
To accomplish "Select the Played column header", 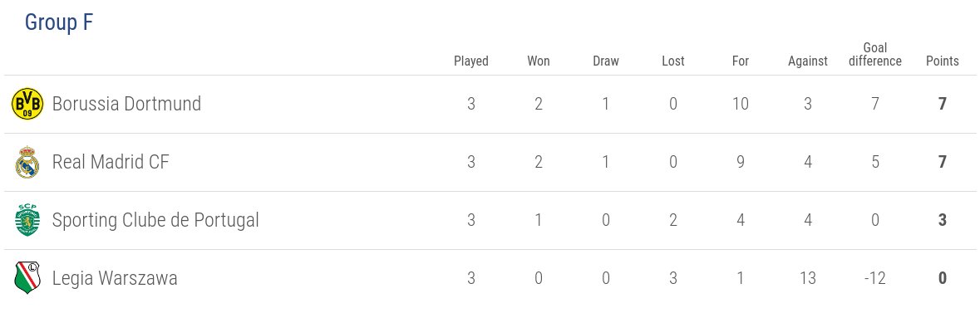I will point(471,61).
